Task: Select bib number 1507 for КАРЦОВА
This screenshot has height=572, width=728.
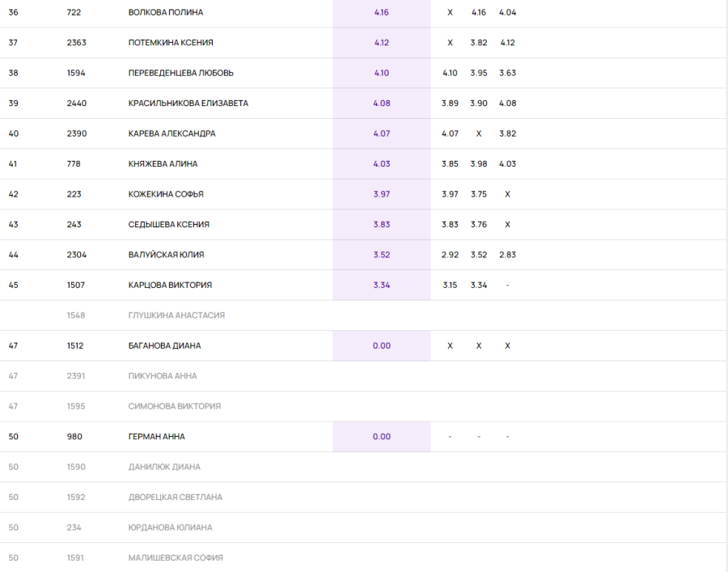Action: click(x=76, y=285)
